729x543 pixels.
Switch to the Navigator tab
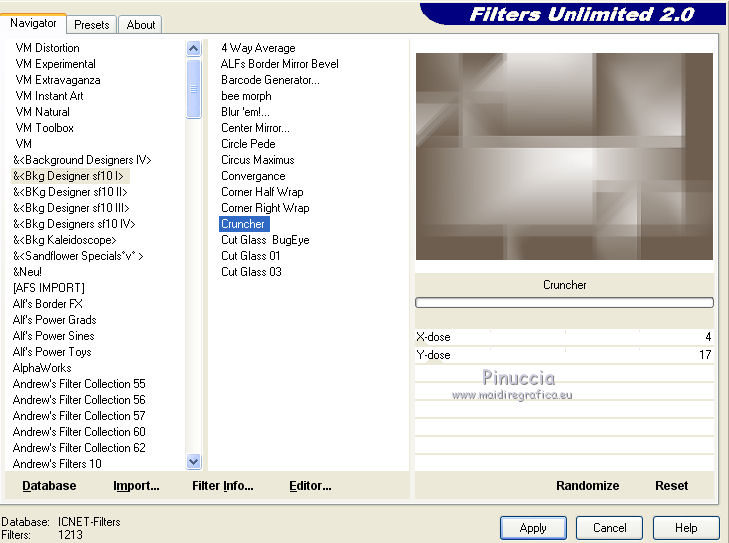tap(33, 23)
